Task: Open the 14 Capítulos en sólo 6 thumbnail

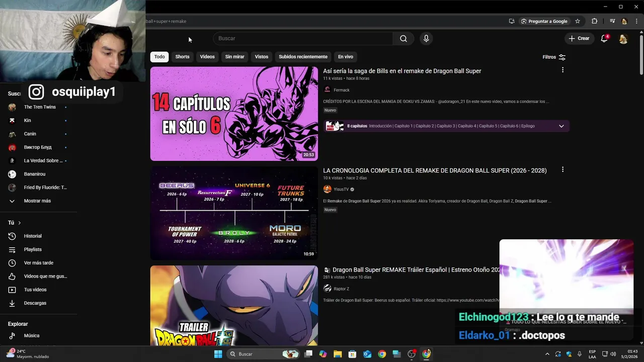Action: tap(234, 114)
